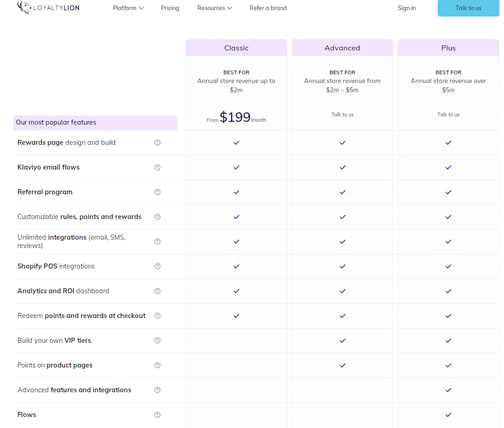Show info tooltip for Referral program
The image size is (504, 428).
(157, 192)
